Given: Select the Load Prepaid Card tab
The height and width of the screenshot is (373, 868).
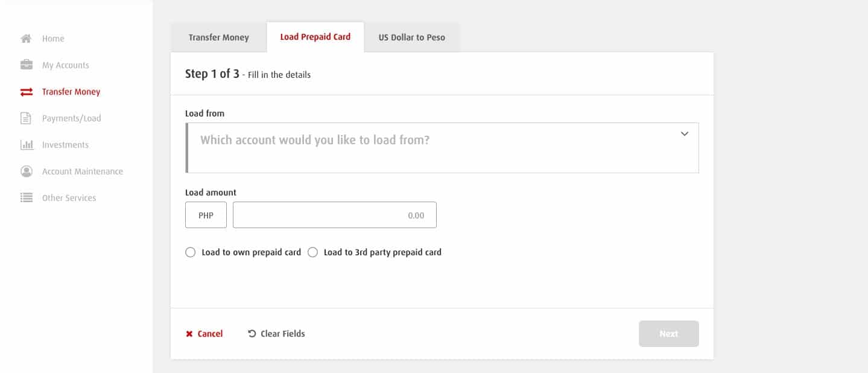Looking at the screenshot, I should click(x=315, y=37).
